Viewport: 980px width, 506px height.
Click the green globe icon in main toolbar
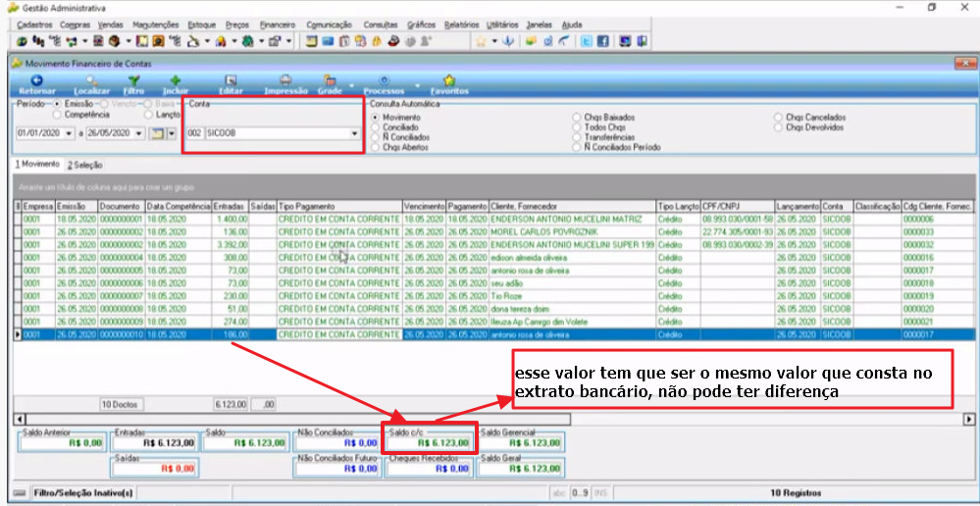coord(21,41)
